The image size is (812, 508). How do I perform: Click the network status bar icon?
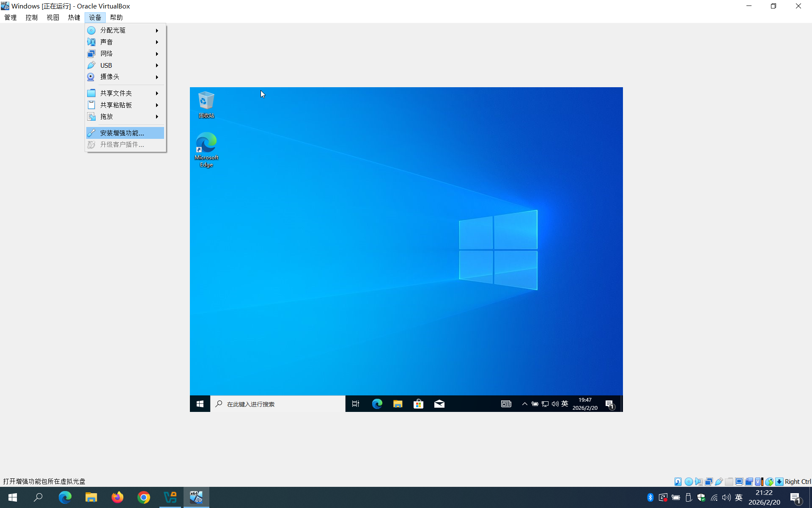709,482
